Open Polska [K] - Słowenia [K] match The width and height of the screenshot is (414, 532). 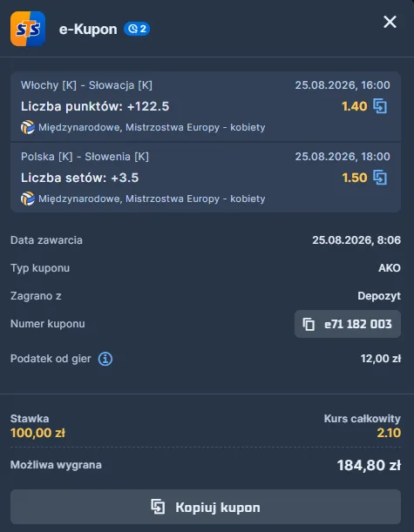[x=85, y=157]
